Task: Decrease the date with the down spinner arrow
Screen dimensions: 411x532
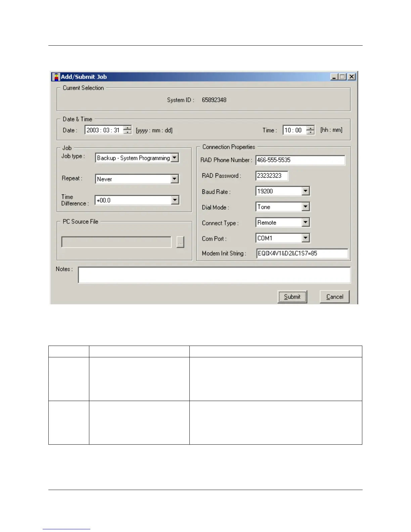Action: [127, 132]
